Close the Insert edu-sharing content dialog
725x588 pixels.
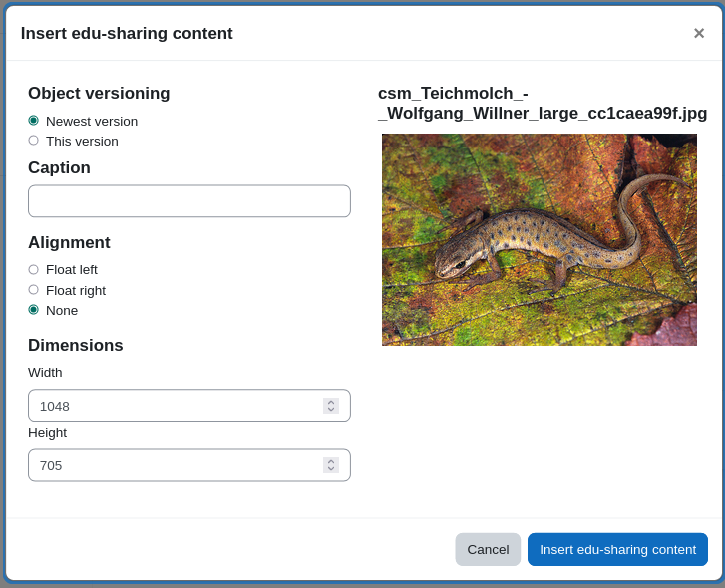pyautogui.click(x=699, y=33)
